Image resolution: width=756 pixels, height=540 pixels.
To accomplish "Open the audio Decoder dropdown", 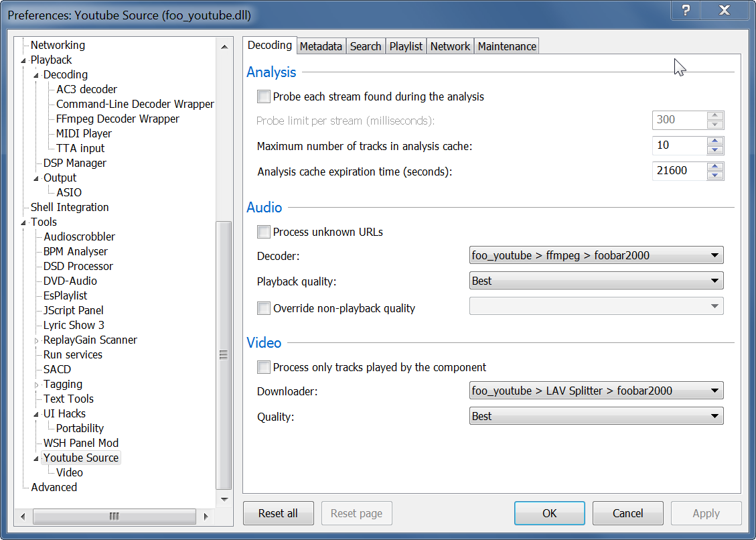I will [596, 255].
